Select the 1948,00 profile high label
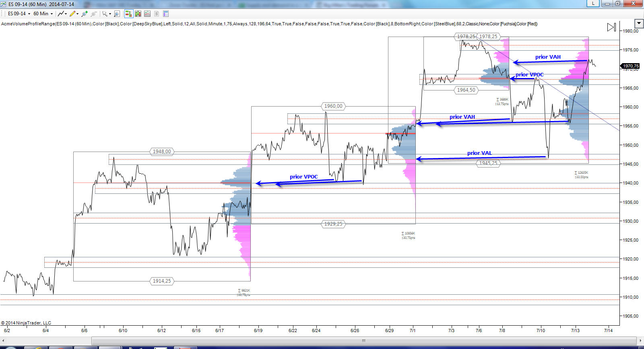The width and height of the screenshot is (644, 349). click(162, 152)
